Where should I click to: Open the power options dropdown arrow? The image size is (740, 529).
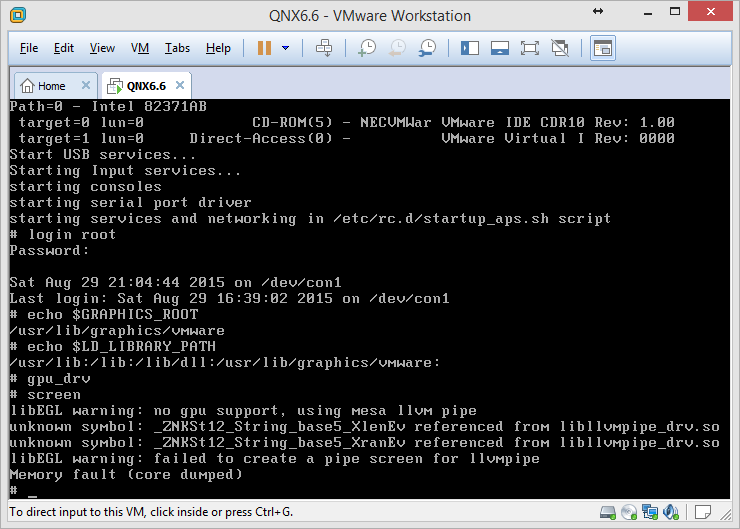pyautogui.click(x=286, y=47)
